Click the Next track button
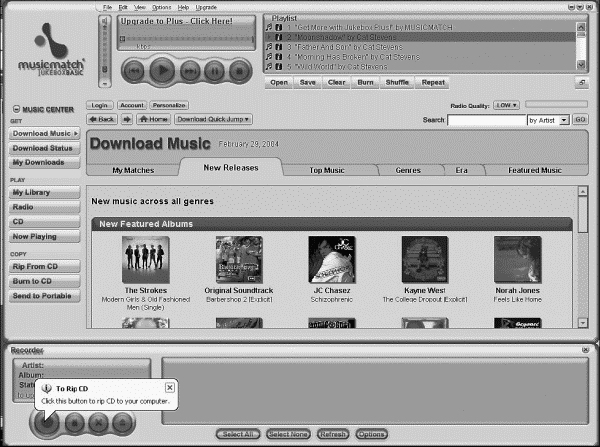 (x=189, y=71)
